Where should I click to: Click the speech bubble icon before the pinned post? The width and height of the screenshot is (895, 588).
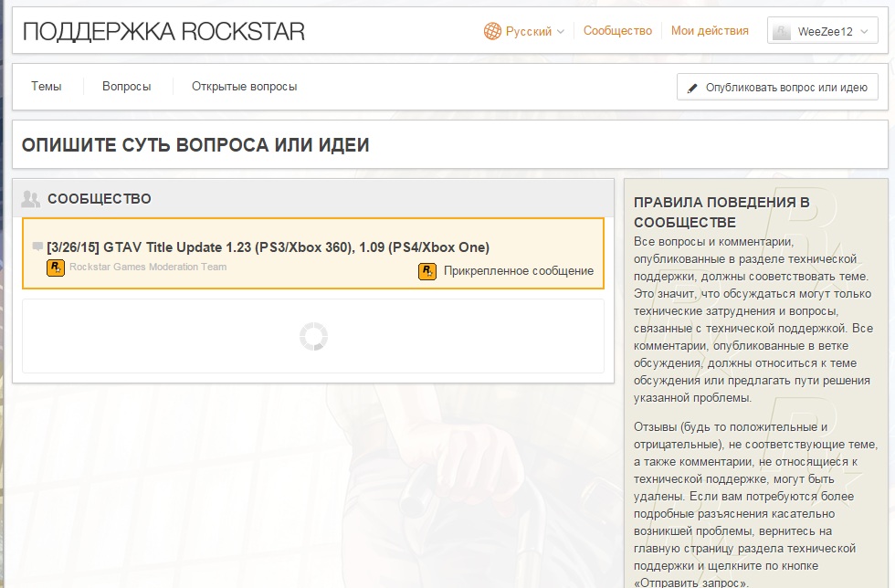click(37, 247)
